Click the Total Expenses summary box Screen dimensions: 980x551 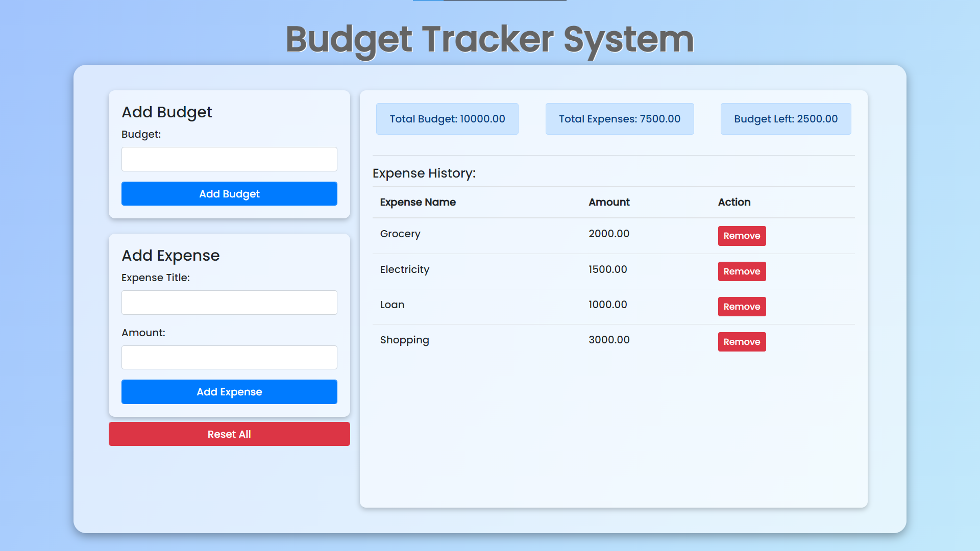[x=620, y=119]
